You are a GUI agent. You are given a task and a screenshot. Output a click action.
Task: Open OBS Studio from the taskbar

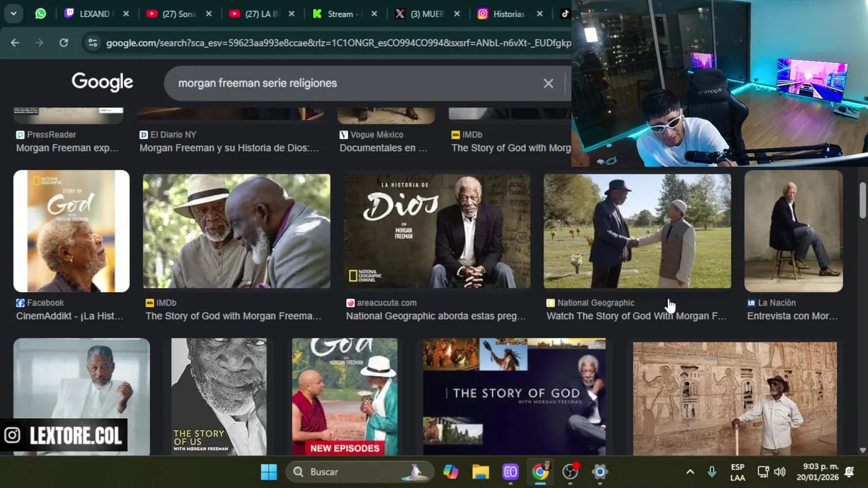(570, 472)
